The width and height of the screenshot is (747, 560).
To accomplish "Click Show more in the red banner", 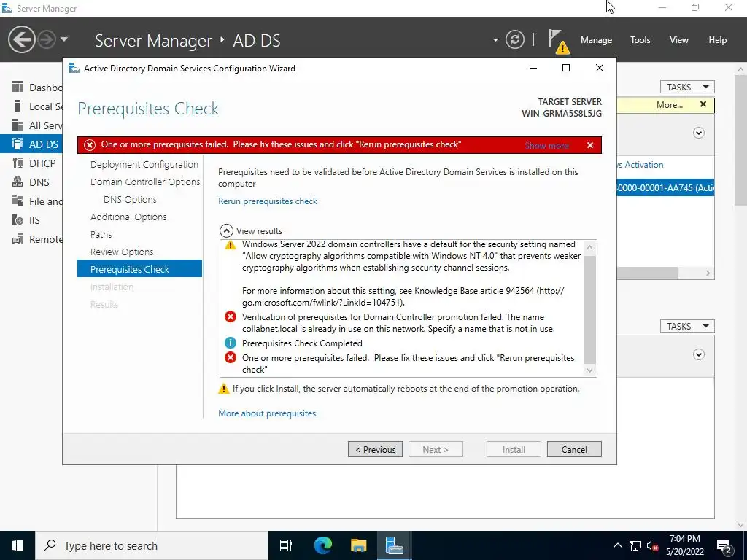I will pyautogui.click(x=546, y=145).
